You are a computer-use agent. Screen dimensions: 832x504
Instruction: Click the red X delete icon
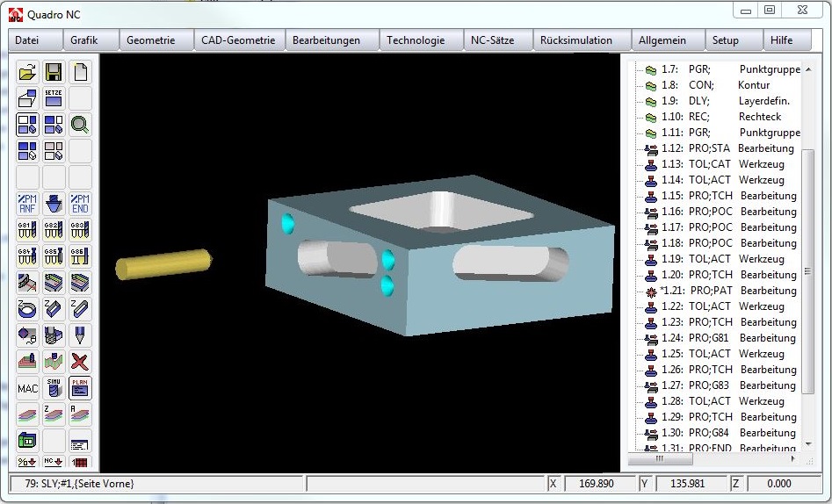click(x=80, y=362)
